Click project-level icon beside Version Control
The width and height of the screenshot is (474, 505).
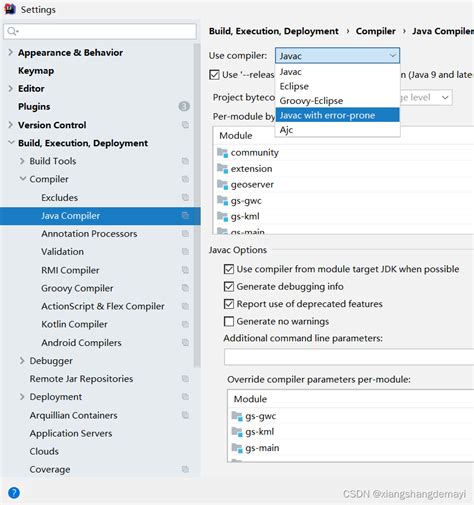click(185, 125)
